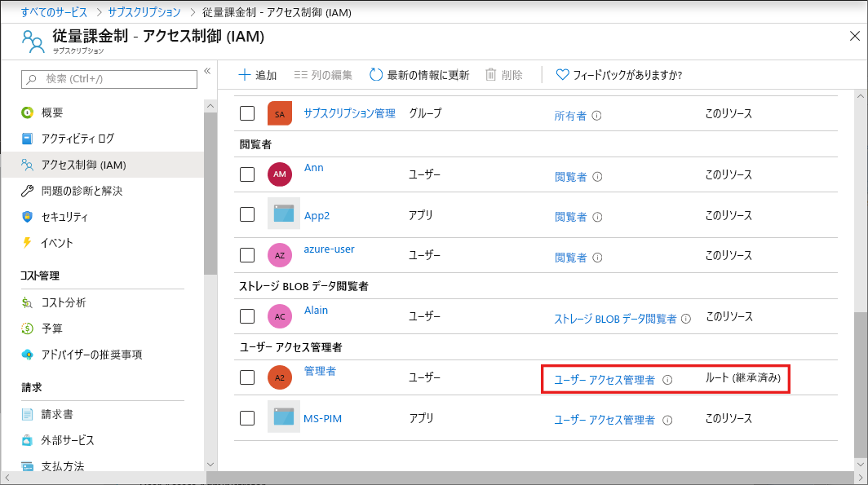
Task: Click the 削除 trash button
Action: point(504,75)
